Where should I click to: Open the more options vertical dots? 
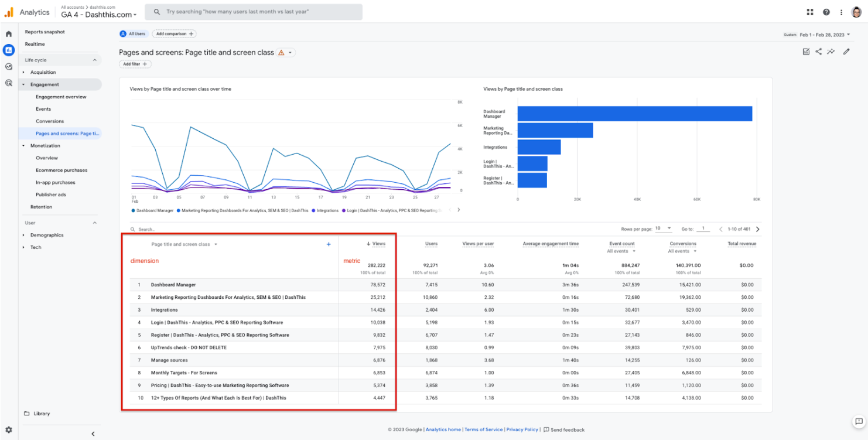pos(842,12)
